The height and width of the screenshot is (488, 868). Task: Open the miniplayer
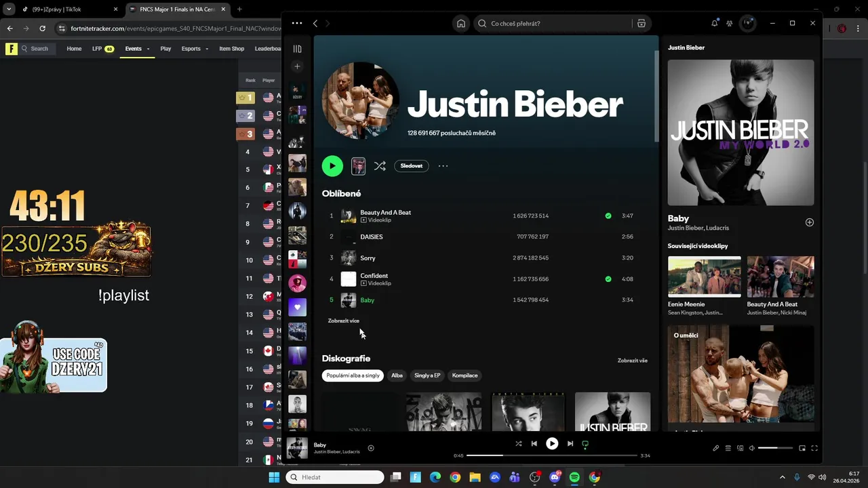pyautogui.click(x=802, y=448)
